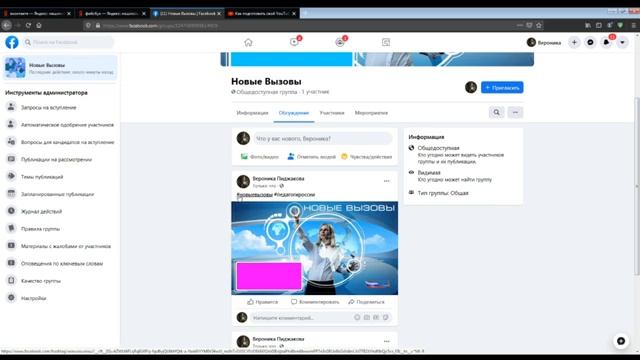This screenshot has width=640, height=360.
Task: Click the browser back arrow button
Action: tap(7, 25)
